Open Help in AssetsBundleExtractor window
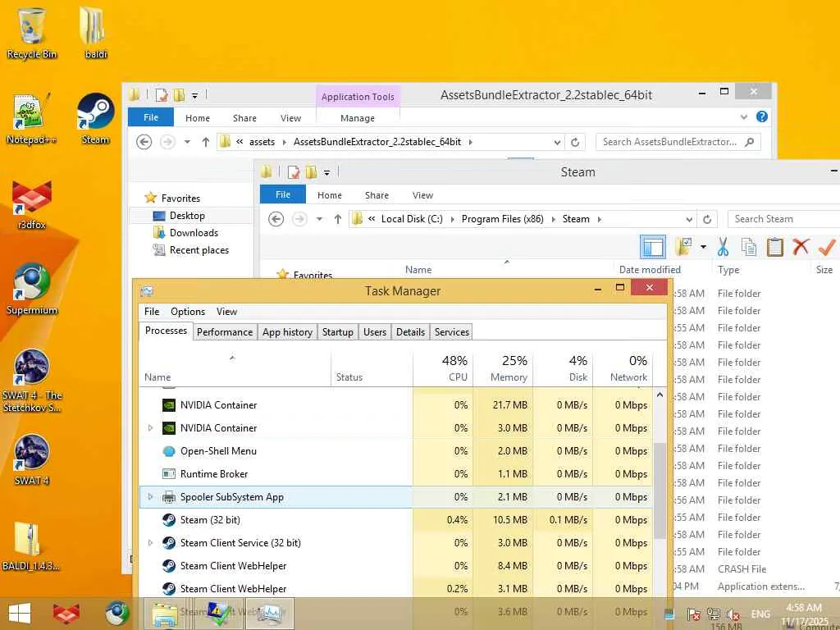The width and height of the screenshot is (840, 630). (x=762, y=116)
